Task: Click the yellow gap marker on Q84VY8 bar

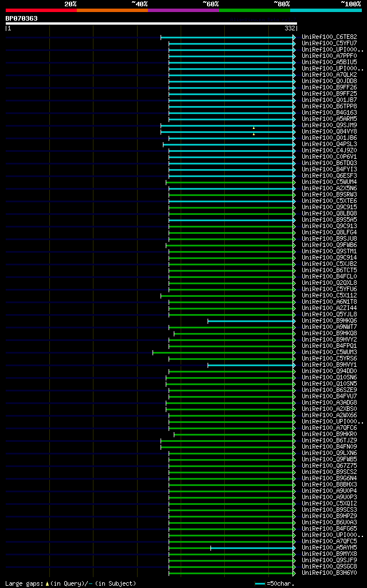Action: click(253, 134)
